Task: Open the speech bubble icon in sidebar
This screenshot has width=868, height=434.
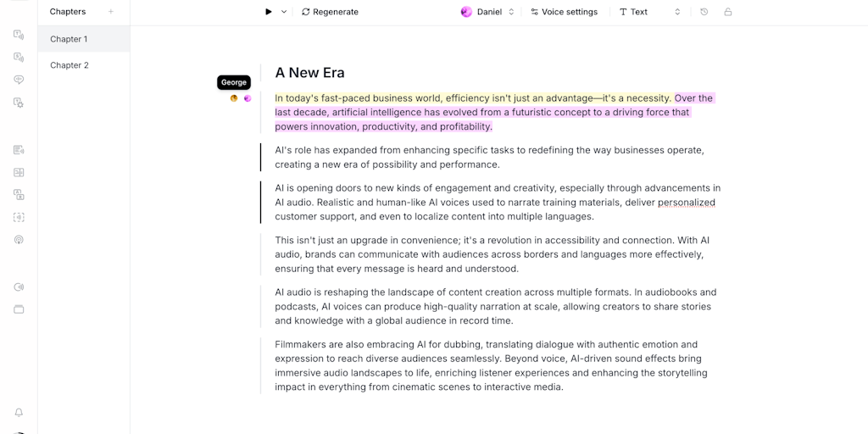Action: click(19, 80)
